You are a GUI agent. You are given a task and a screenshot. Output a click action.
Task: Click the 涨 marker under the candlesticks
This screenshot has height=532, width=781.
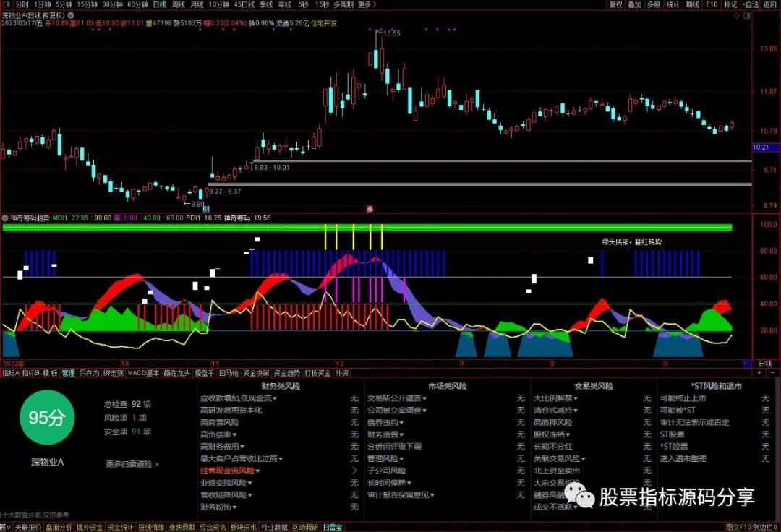coord(370,209)
